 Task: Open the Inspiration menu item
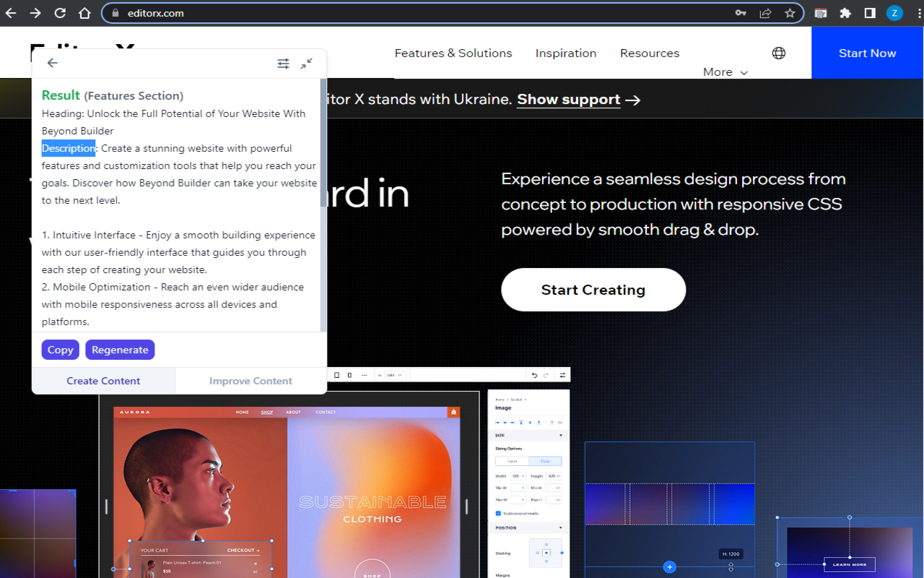(566, 53)
